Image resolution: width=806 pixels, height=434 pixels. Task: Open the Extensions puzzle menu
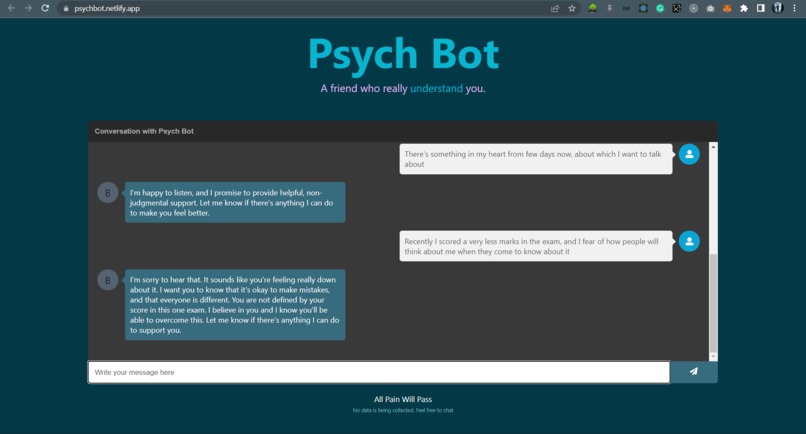(x=744, y=8)
